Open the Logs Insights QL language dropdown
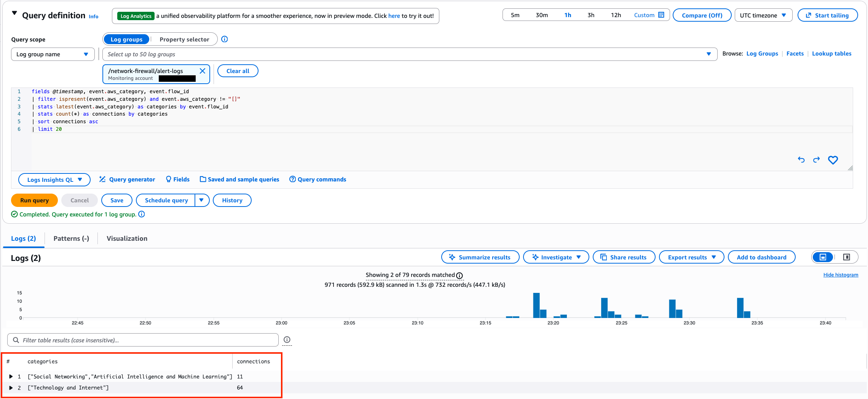The image size is (868, 399). click(54, 180)
